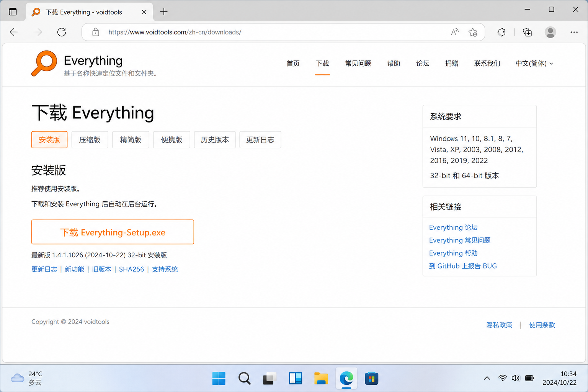Viewport: 588px width, 392px height.
Task: Open the 捐赠 page
Action: point(452,64)
